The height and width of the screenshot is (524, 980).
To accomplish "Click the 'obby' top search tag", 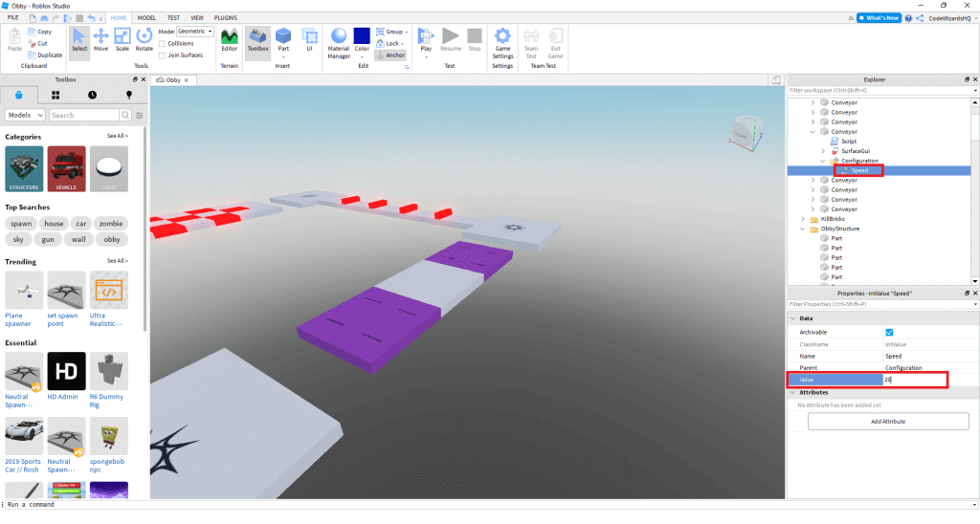I will (112, 240).
